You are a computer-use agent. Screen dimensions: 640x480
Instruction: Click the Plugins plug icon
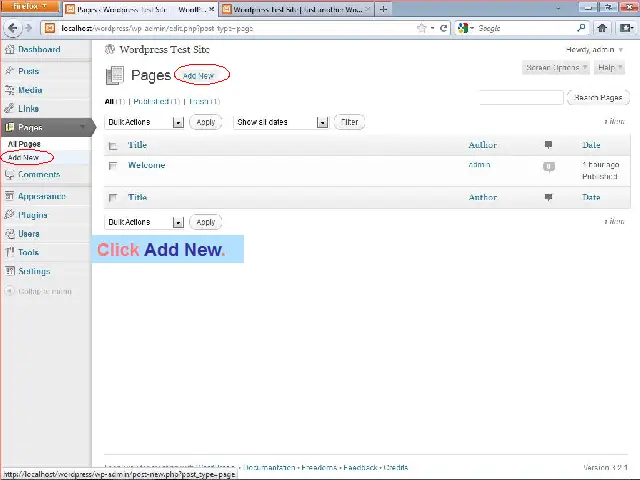coord(9,215)
